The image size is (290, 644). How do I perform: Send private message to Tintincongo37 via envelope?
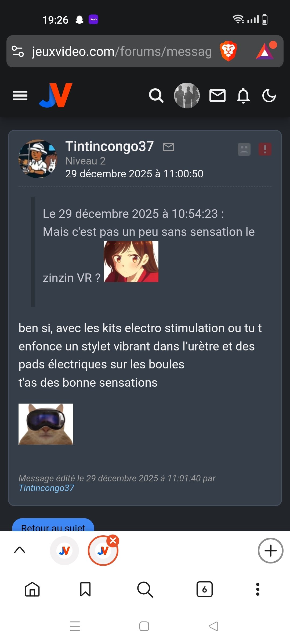point(169,147)
